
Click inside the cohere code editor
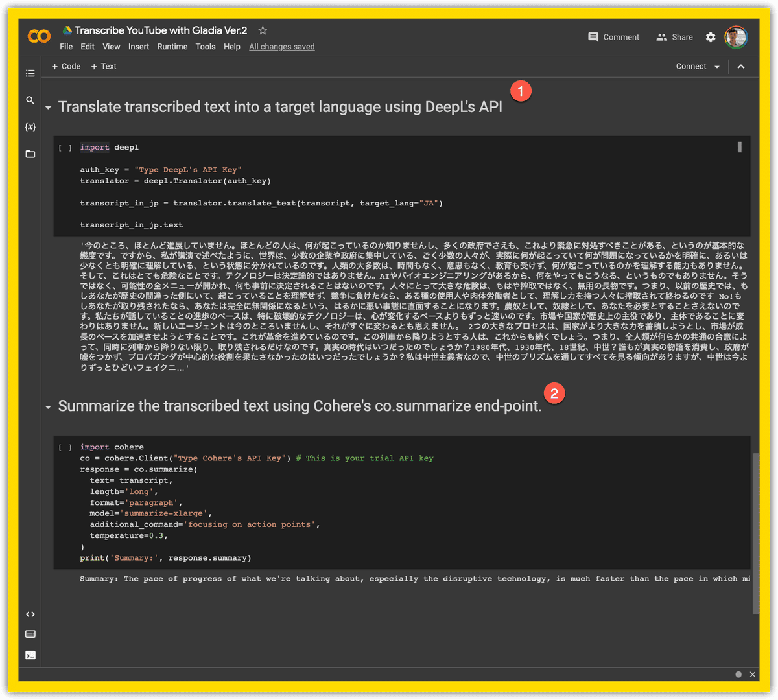[402, 502]
